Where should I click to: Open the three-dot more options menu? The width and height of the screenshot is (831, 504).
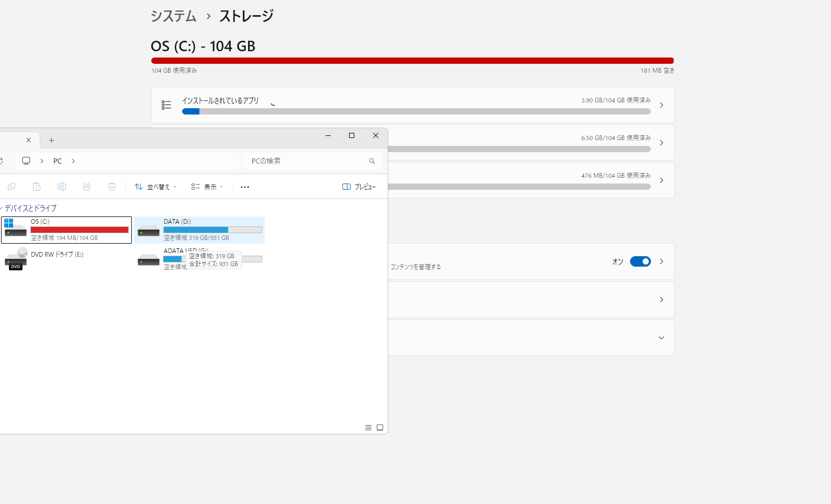[x=245, y=187]
